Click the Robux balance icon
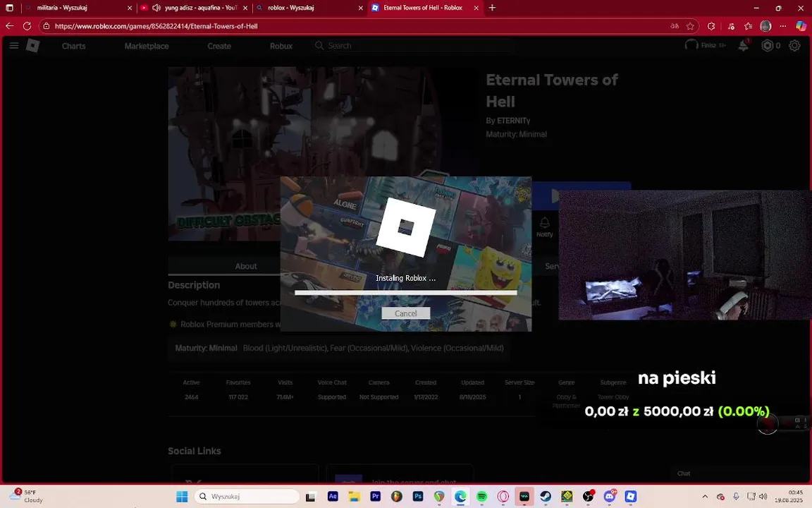Image resolution: width=812 pixels, height=508 pixels. [767, 46]
